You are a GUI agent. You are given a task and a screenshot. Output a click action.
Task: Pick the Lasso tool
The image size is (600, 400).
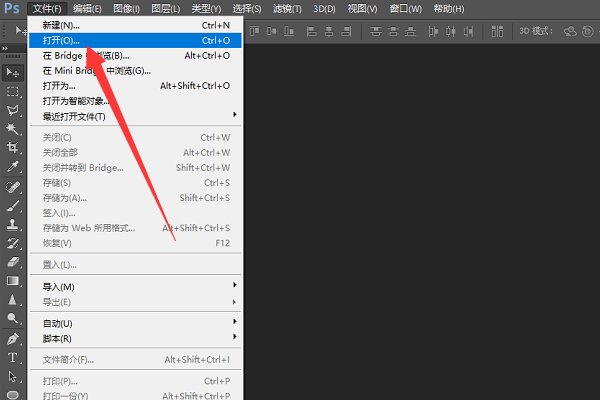[x=13, y=110]
